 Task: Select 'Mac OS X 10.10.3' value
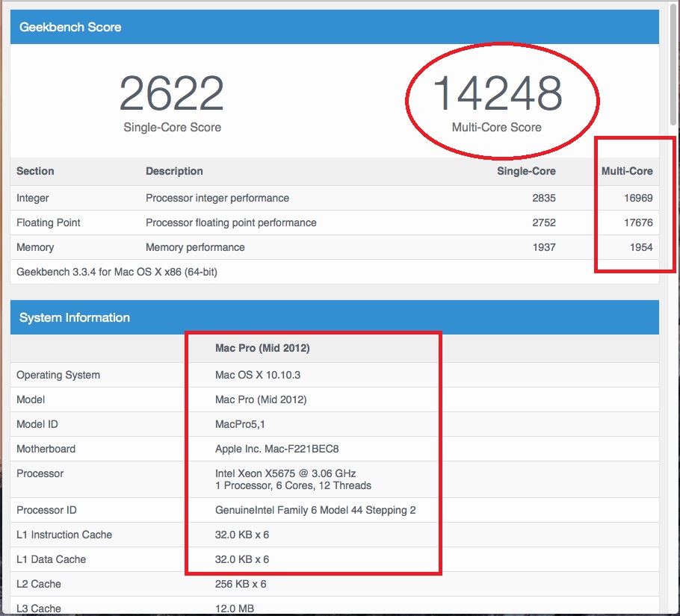point(258,375)
